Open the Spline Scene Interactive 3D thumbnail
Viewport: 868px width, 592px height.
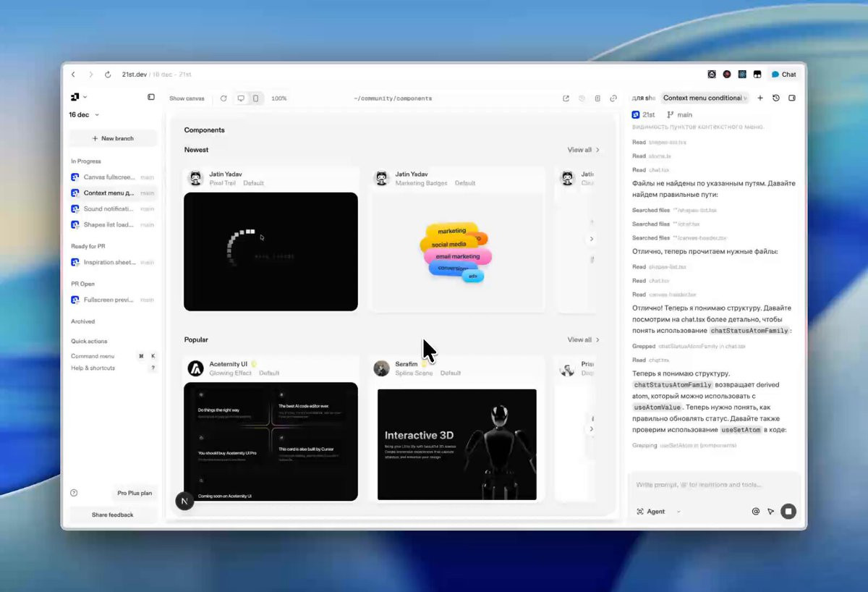457,444
